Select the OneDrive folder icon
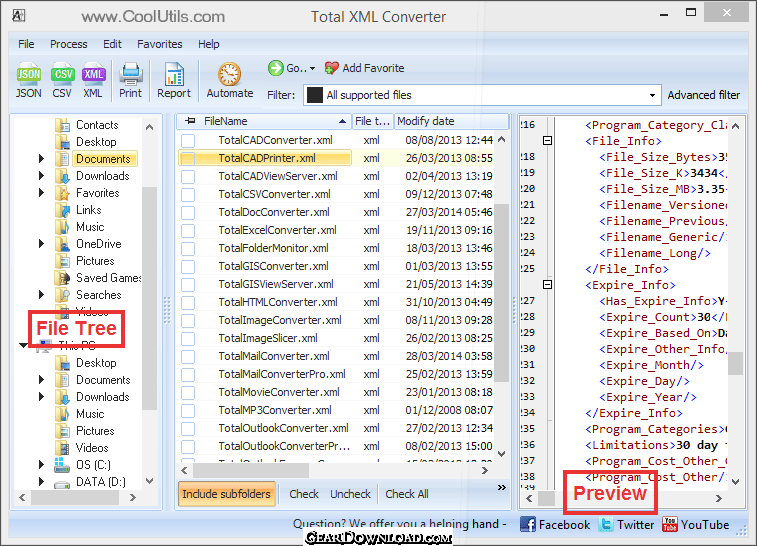This screenshot has height=546, width=757. (62, 244)
